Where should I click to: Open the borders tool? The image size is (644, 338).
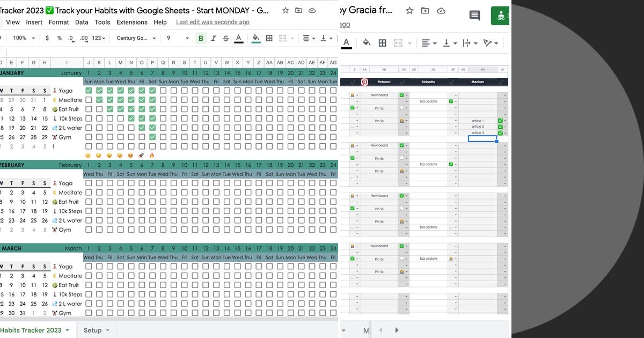click(268, 38)
